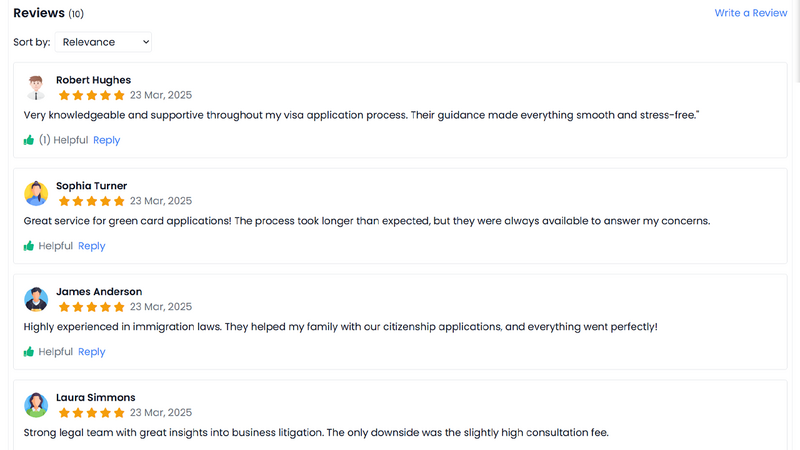Mark James Anderson's review as Helpful

(56, 352)
